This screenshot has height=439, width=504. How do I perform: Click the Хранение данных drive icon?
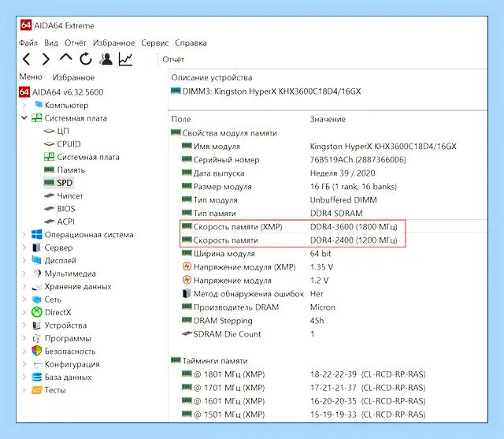point(37,287)
